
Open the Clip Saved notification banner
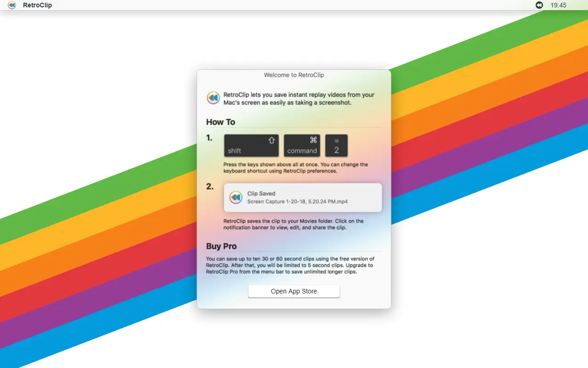(303, 197)
